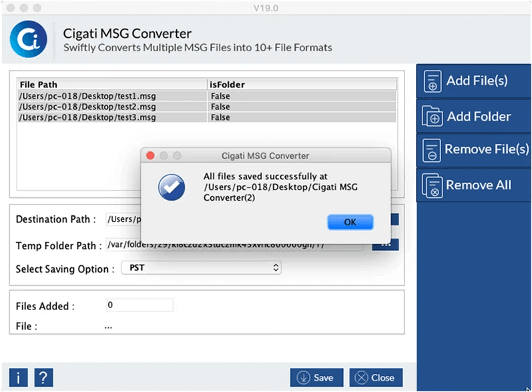Image resolution: width=532 pixels, height=392 pixels.
Task: Click OK in the success dialog
Action: pos(350,222)
